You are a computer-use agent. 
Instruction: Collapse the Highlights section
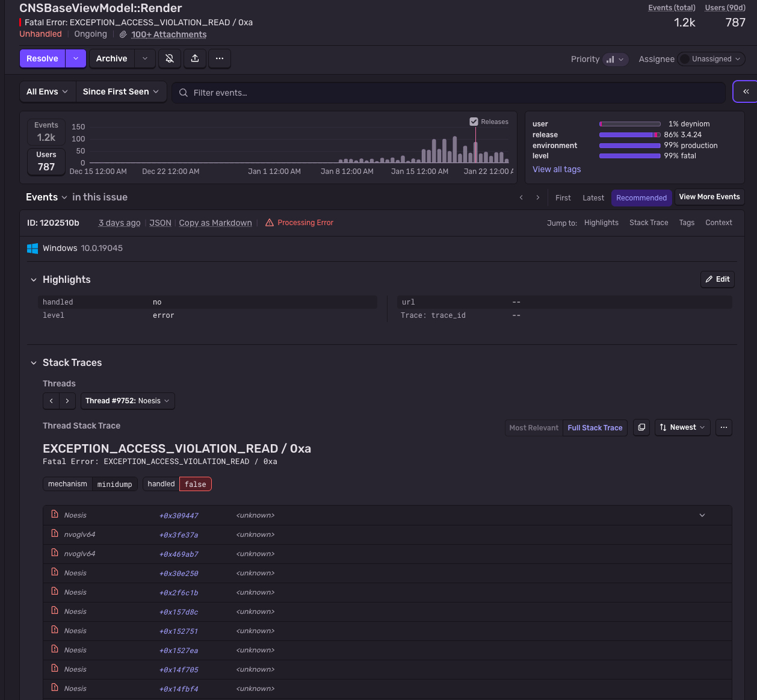(x=34, y=280)
